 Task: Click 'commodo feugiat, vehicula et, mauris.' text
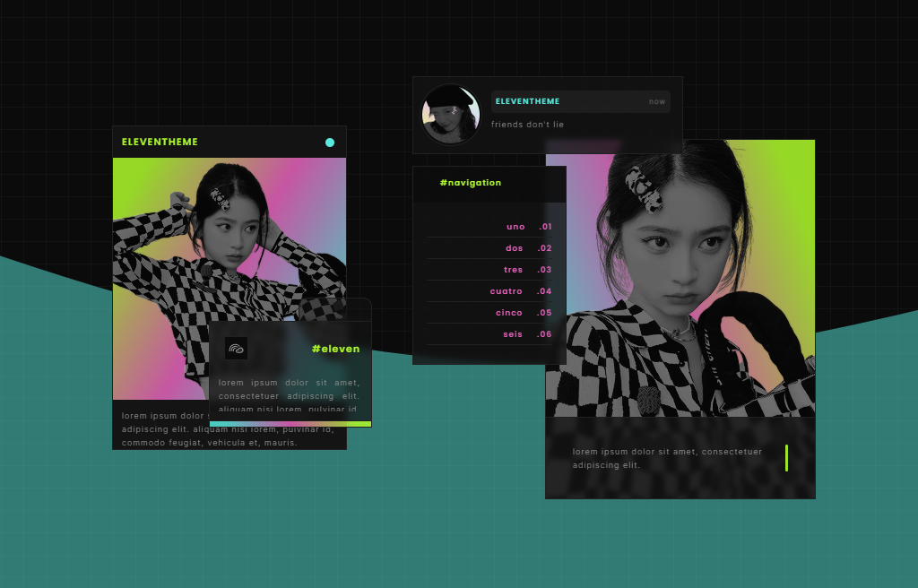click(x=210, y=443)
